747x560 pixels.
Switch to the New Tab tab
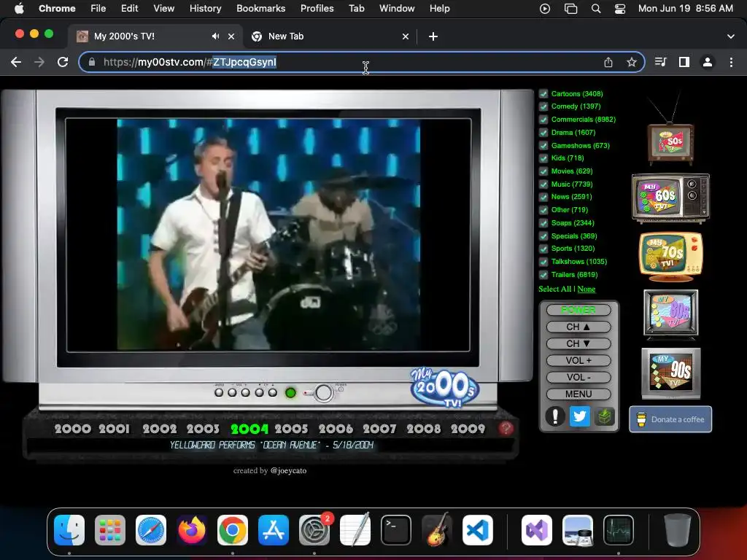[x=330, y=36]
